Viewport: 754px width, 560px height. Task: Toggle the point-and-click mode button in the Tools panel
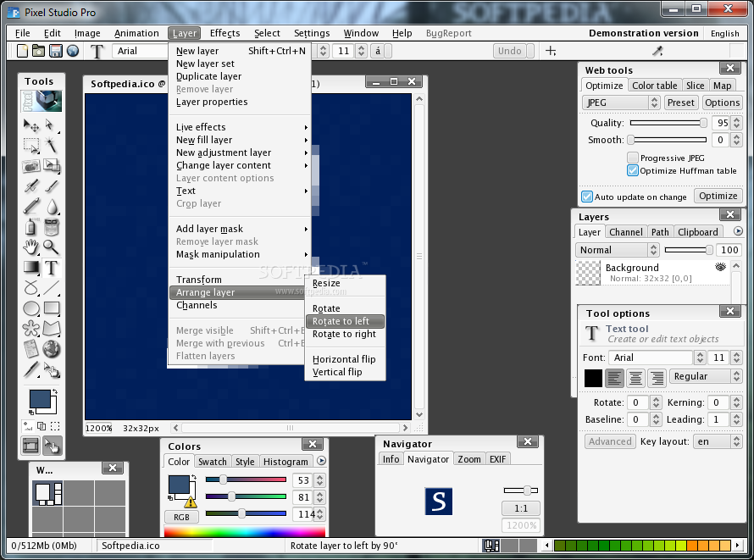click(52, 446)
